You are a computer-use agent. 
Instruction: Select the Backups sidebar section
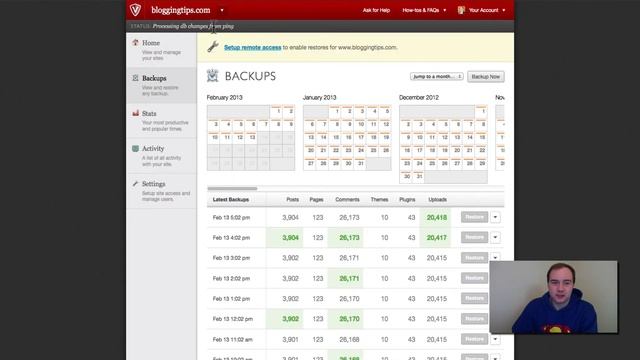161,85
